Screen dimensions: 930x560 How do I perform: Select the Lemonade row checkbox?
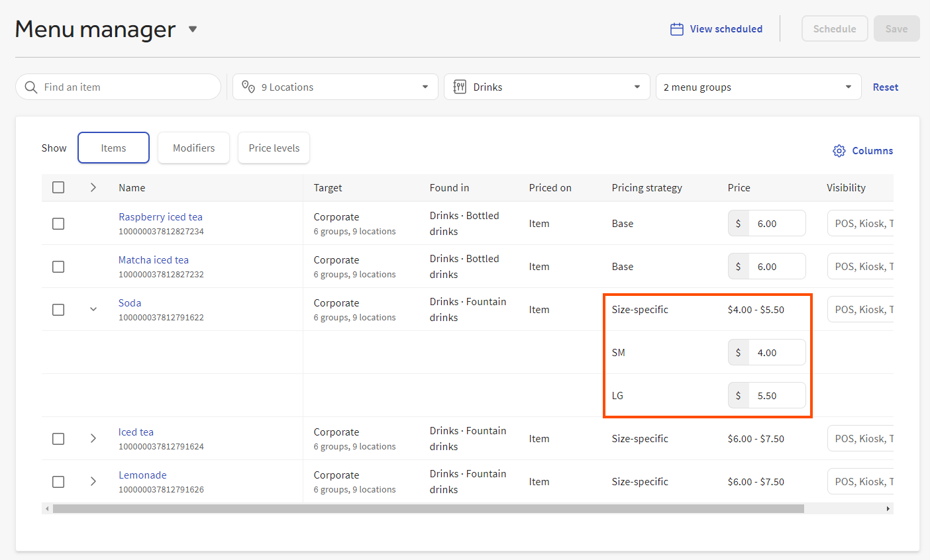(58, 482)
